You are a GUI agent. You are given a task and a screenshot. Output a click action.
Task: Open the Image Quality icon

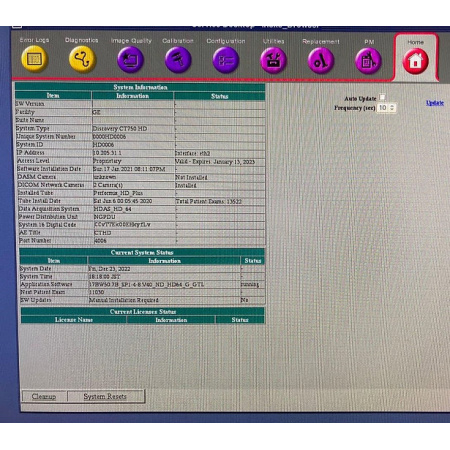[x=130, y=60]
